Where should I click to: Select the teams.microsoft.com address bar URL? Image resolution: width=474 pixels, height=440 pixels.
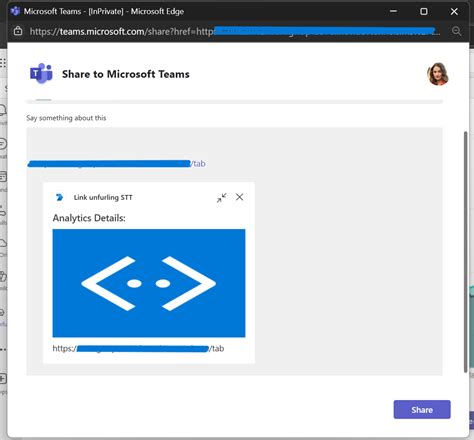coord(235,31)
